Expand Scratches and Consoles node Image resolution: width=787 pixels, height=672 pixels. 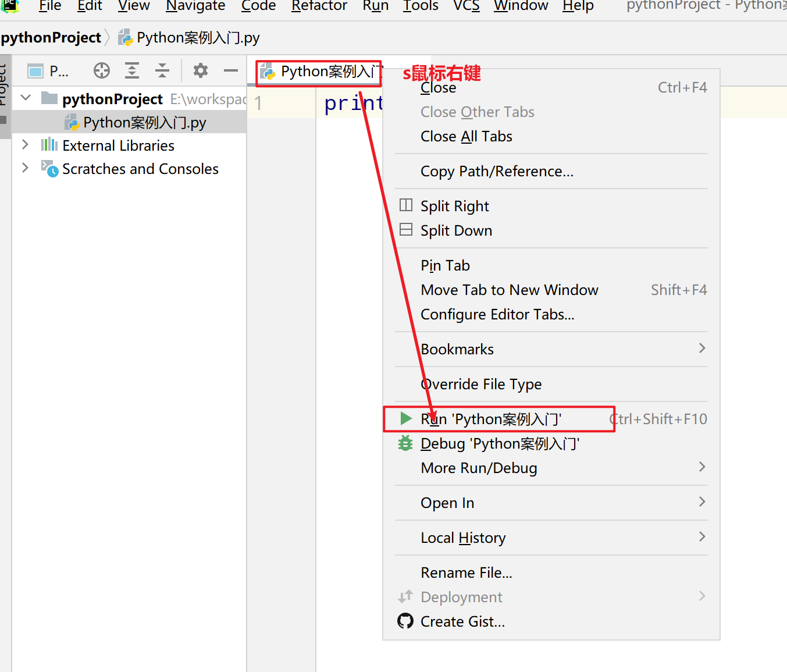coord(25,168)
